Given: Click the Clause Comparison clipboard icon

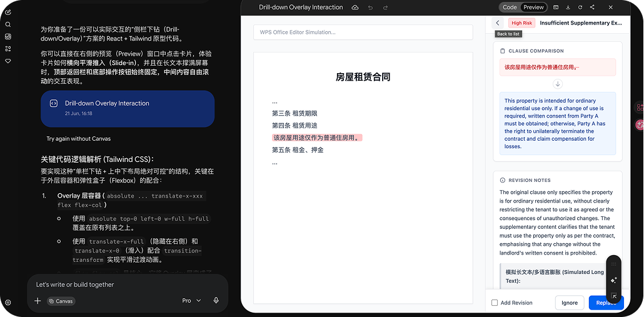Looking at the screenshot, I should (x=502, y=51).
